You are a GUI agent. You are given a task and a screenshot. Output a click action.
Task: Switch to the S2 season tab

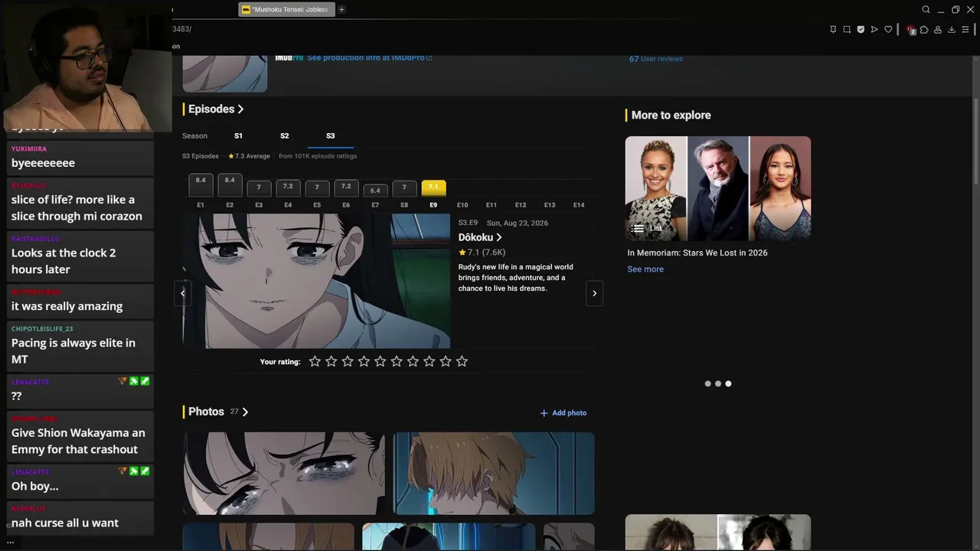coord(284,135)
